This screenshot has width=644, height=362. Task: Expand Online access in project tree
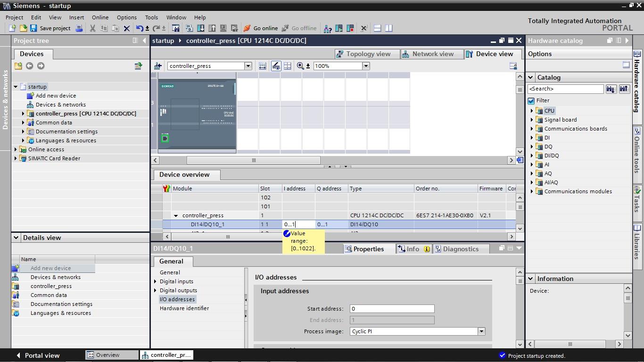tap(16, 149)
